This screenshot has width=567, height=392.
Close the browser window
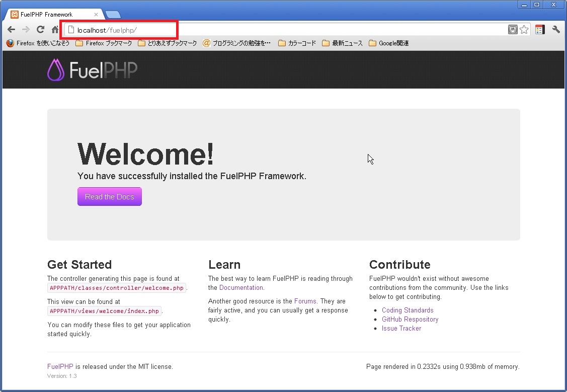(x=553, y=5)
